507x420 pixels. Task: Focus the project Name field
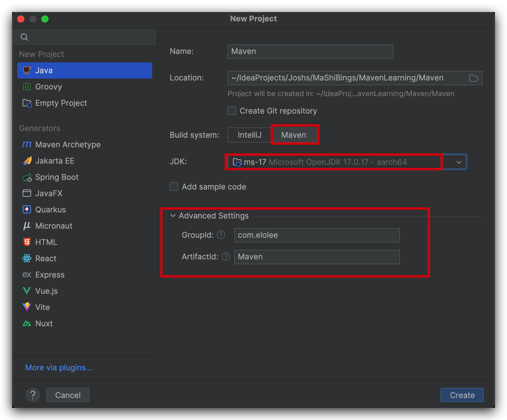tap(310, 52)
